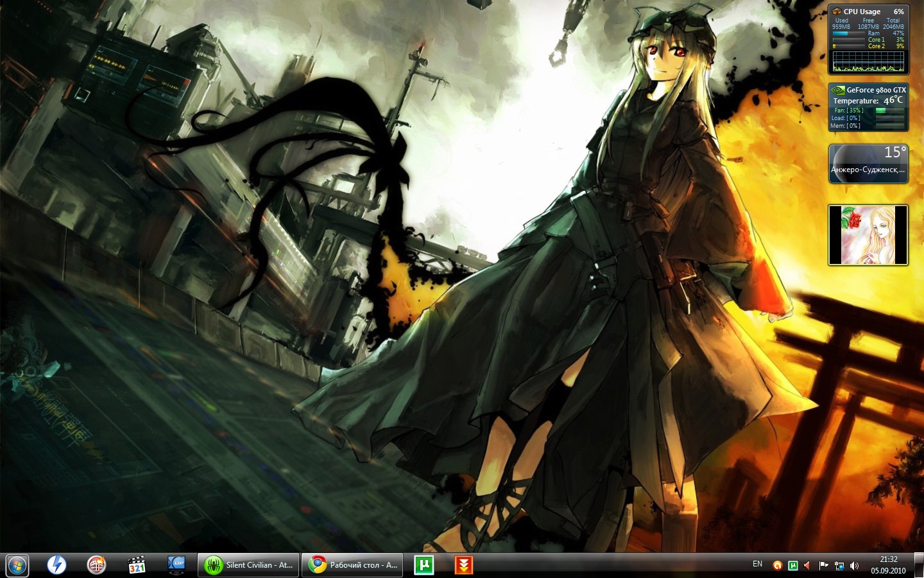Click the CPU Usage 6% value
This screenshot has height=578, width=924.
(898, 12)
